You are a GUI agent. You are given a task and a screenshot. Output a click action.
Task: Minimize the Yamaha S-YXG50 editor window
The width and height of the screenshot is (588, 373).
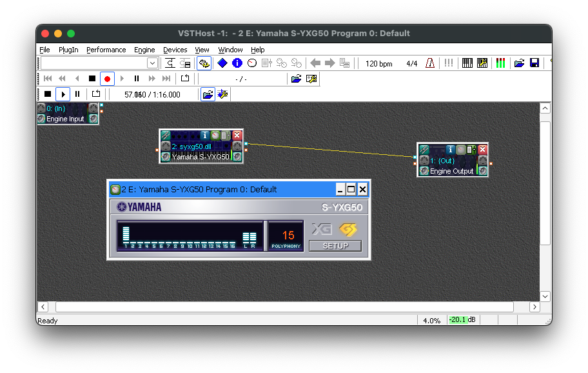pyautogui.click(x=340, y=189)
